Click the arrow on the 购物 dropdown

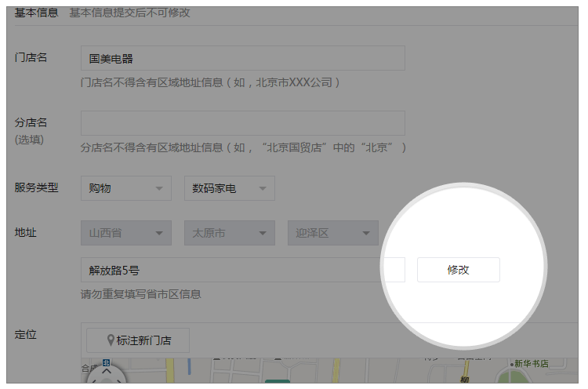coord(159,188)
